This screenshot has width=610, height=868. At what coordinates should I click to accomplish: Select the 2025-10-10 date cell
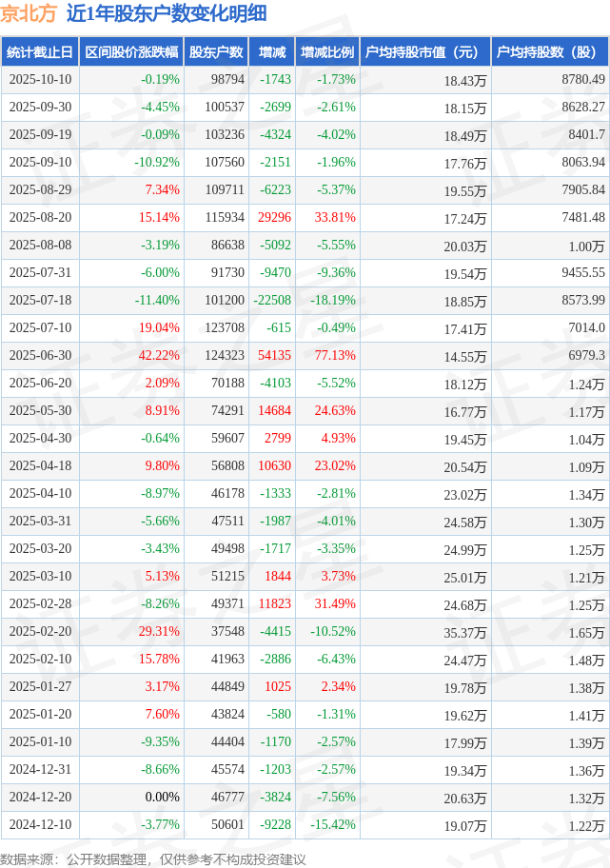[40, 79]
